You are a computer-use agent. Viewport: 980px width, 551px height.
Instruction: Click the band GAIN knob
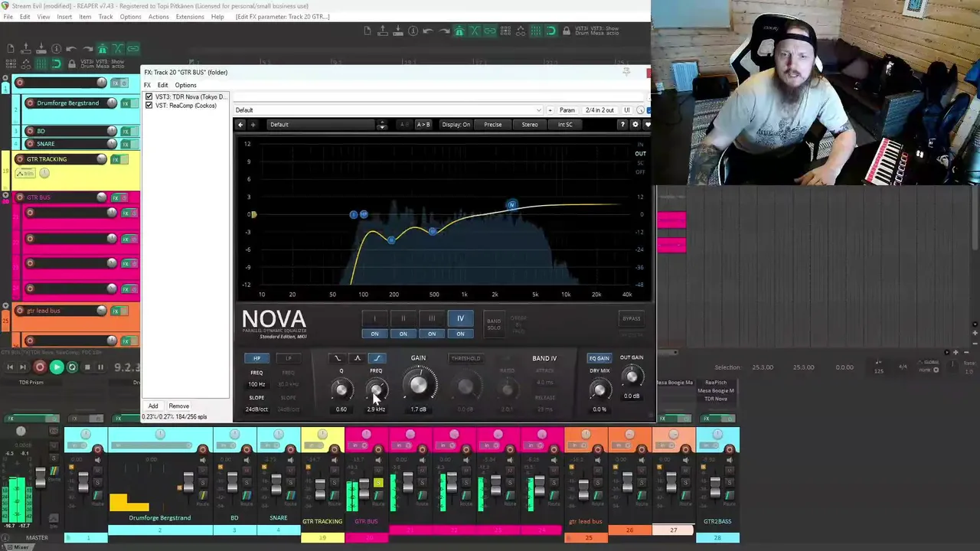click(x=418, y=386)
